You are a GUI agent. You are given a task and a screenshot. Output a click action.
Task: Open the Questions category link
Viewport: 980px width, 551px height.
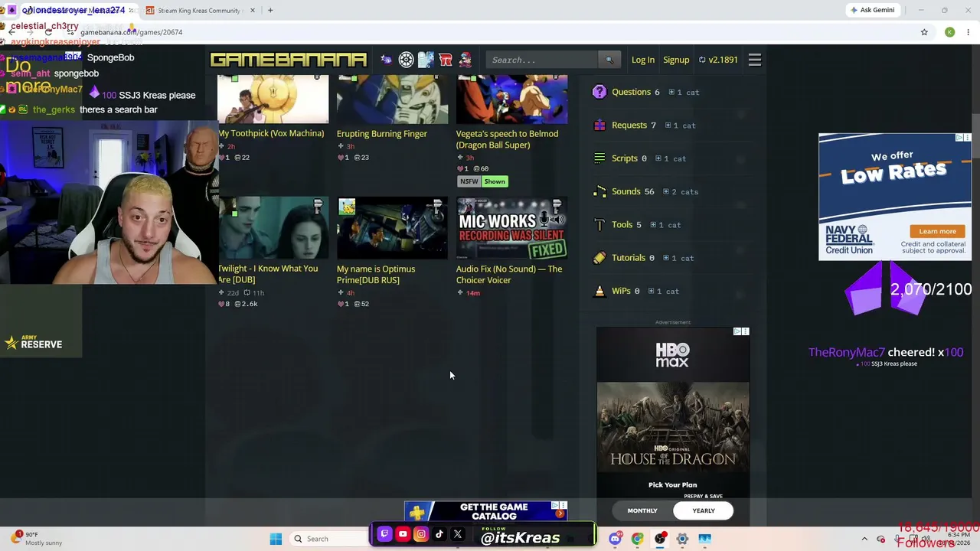coord(631,92)
